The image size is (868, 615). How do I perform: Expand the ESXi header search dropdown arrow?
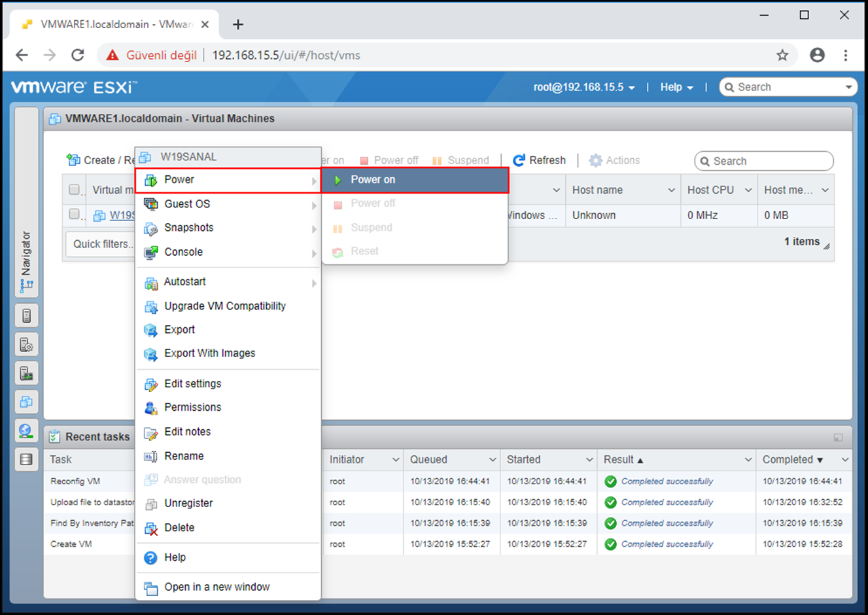pyautogui.click(x=848, y=87)
